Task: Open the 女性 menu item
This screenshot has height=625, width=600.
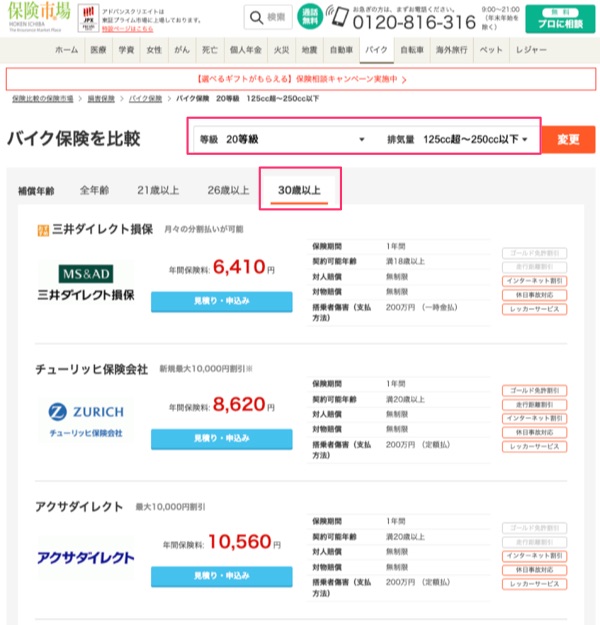Action: (154, 50)
